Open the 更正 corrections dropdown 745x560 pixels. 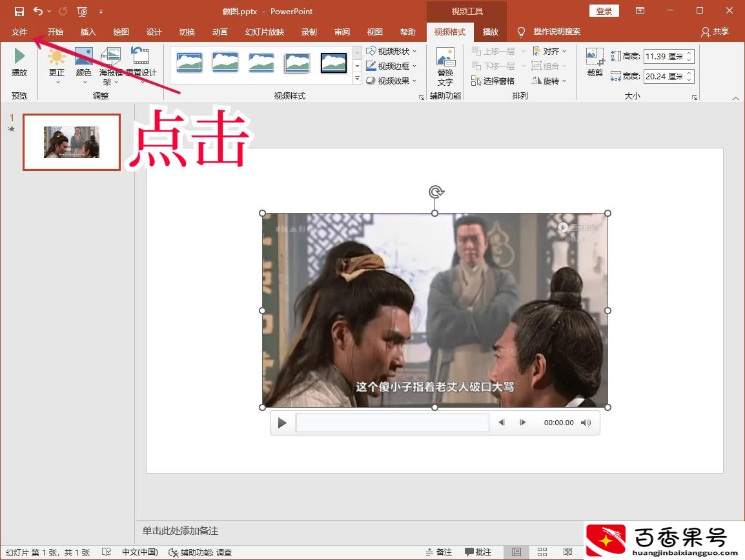click(x=57, y=66)
